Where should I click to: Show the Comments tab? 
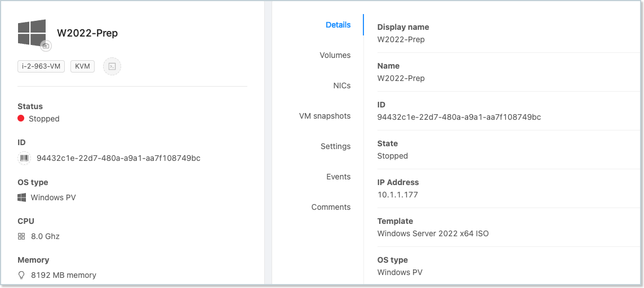(331, 207)
